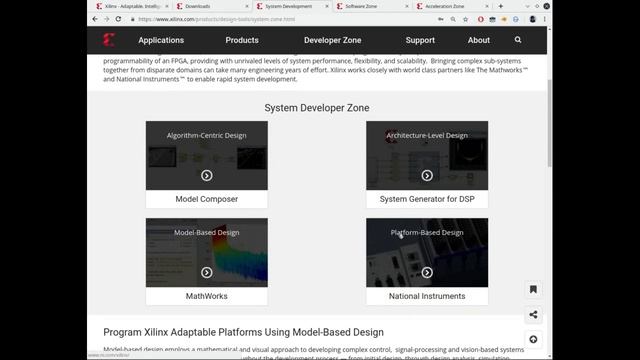Click the page vertical scrollbar thumb
Screen dimensions: 640x360
coord(549,123)
